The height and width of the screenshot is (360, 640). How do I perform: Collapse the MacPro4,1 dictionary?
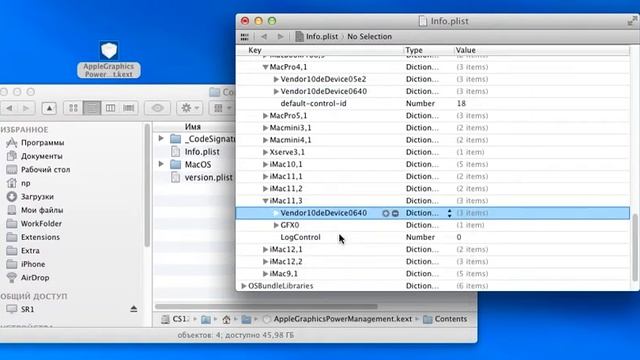point(265,67)
